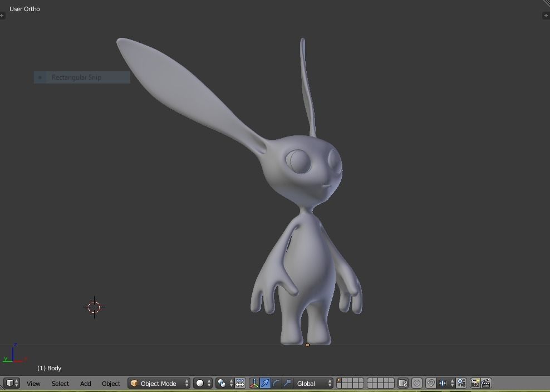This screenshot has width=550, height=392.
Task: Open the Add menu
Action: coord(85,384)
